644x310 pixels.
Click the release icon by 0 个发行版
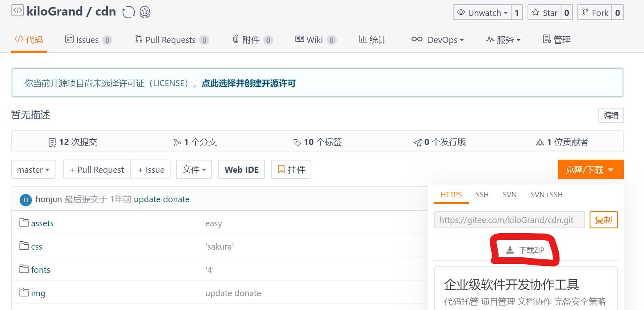[418, 143]
